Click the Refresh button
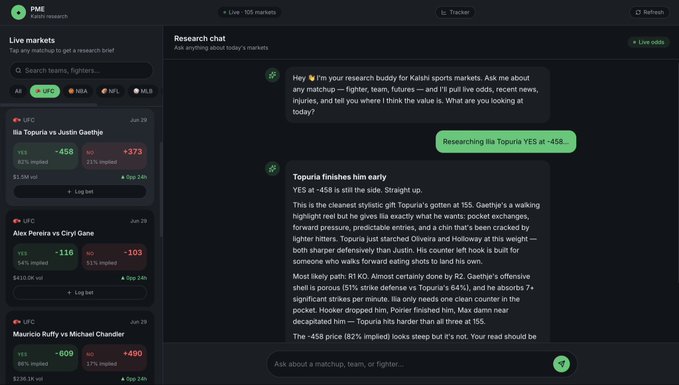 click(649, 12)
